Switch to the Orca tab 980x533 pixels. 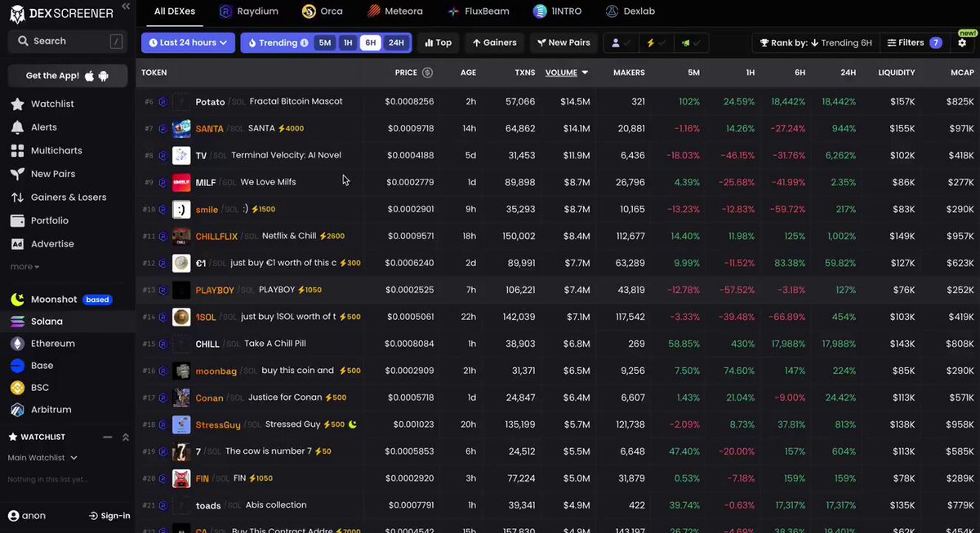[322, 11]
